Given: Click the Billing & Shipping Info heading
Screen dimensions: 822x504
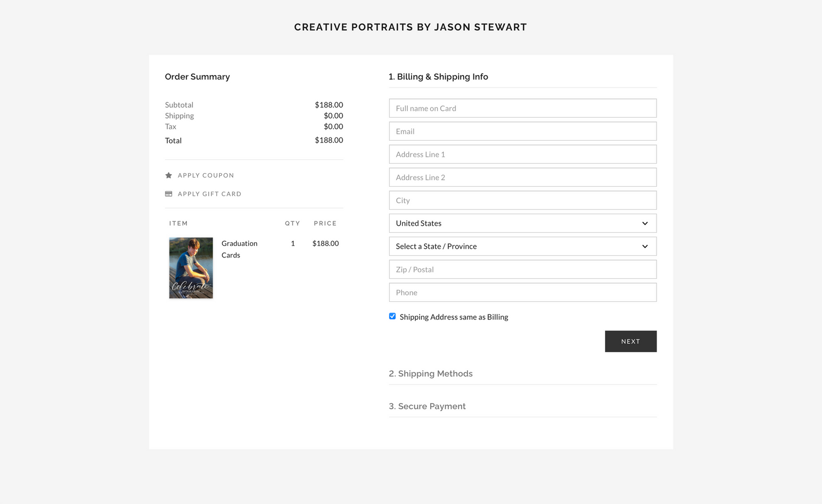Looking at the screenshot, I should pos(438,77).
